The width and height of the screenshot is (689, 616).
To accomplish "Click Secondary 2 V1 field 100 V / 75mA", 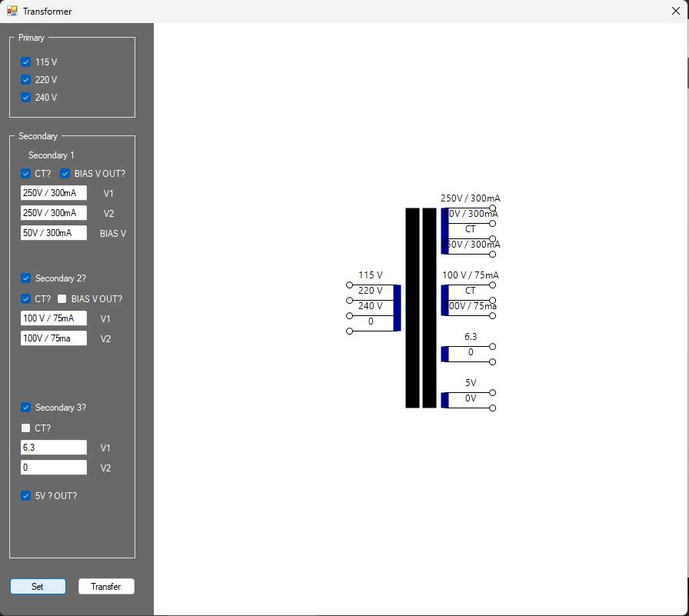I will click(53, 318).
